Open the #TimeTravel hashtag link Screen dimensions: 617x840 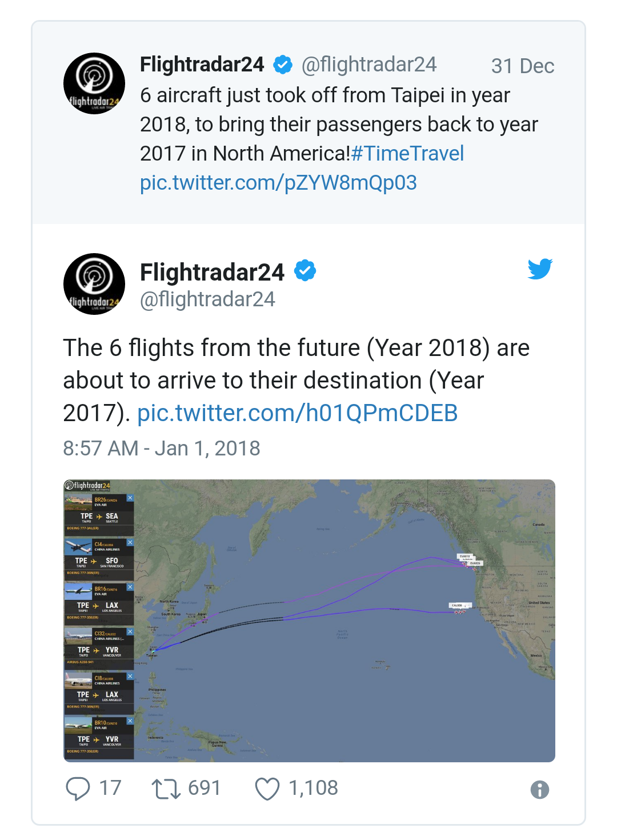pos(407,154)
